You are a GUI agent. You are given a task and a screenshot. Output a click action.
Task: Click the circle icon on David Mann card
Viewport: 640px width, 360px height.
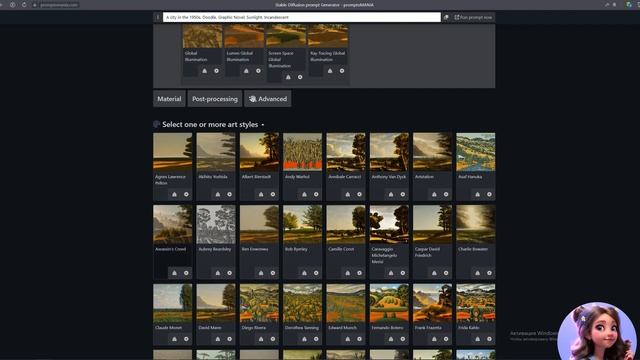[229, 339]
